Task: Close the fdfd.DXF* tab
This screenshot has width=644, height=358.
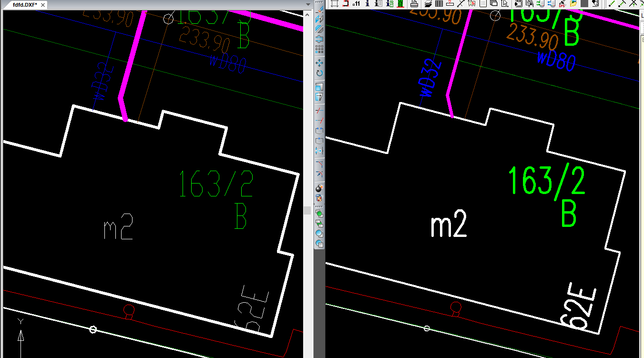Action: 43,4
